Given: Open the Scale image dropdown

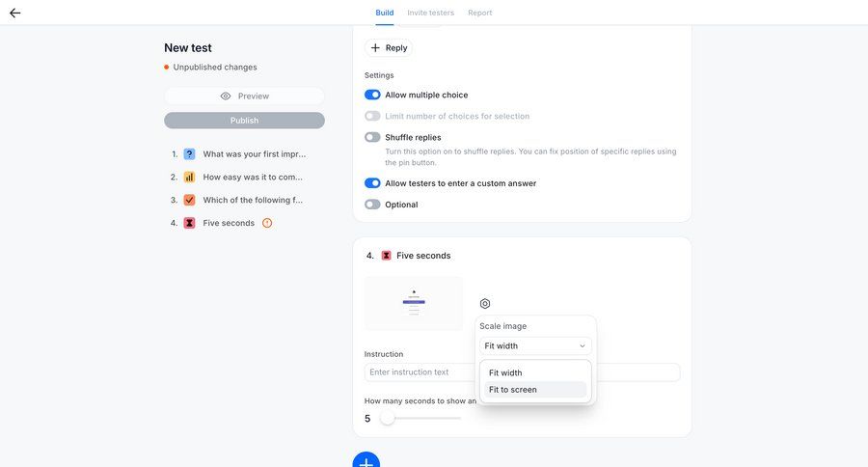Looking at the screenshot, I should pyautogui.click(x=535, y=345).
